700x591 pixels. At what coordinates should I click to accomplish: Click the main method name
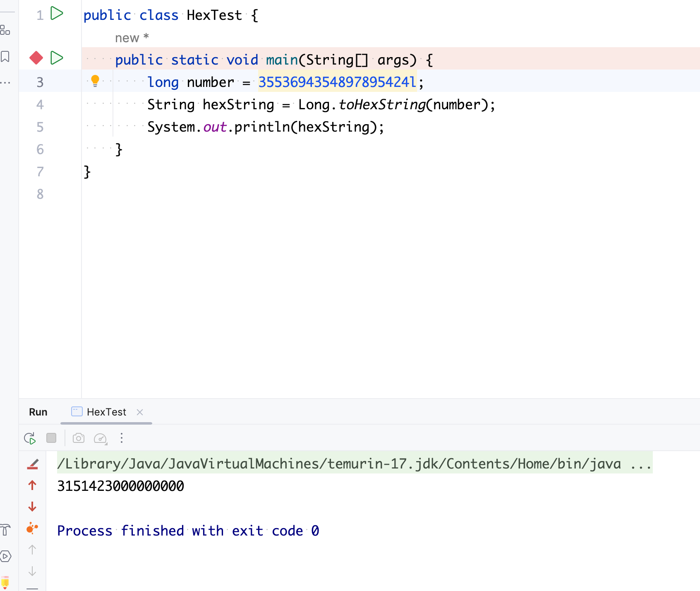click(x=282, y=60)
